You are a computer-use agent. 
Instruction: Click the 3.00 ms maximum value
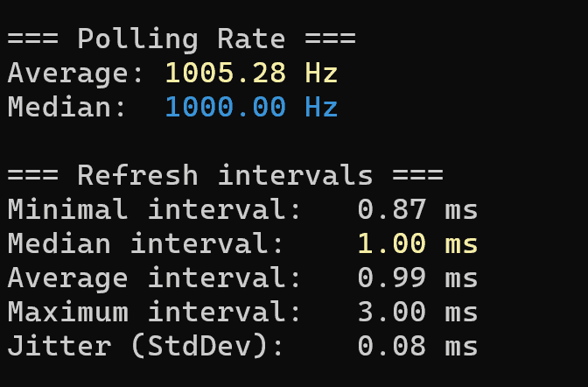(417, 312)
